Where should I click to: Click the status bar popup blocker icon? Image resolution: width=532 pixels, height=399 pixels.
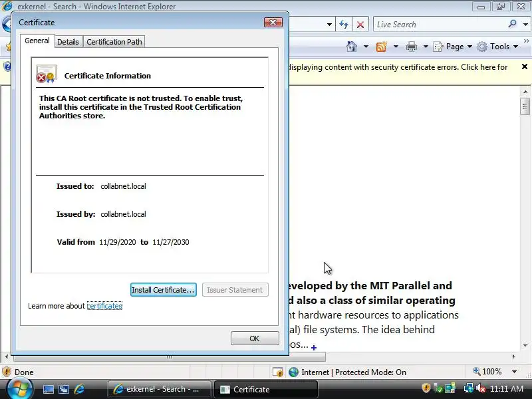tap(278, 372)
